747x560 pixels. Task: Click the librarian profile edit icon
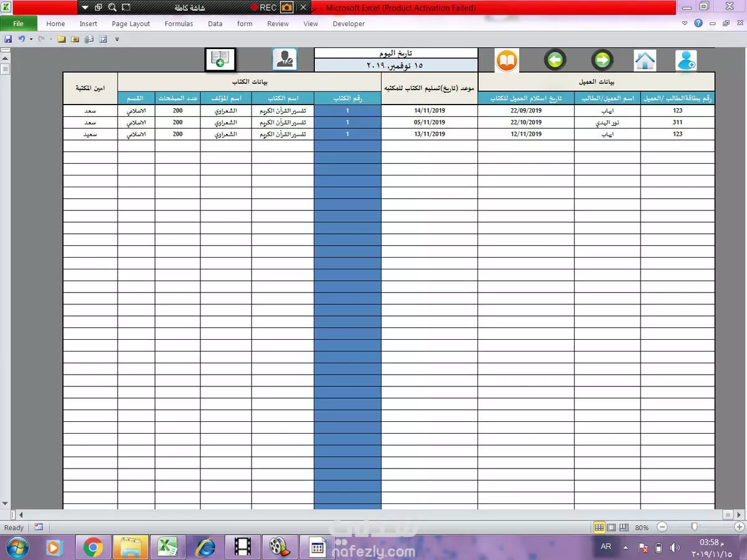coord(284,59)
